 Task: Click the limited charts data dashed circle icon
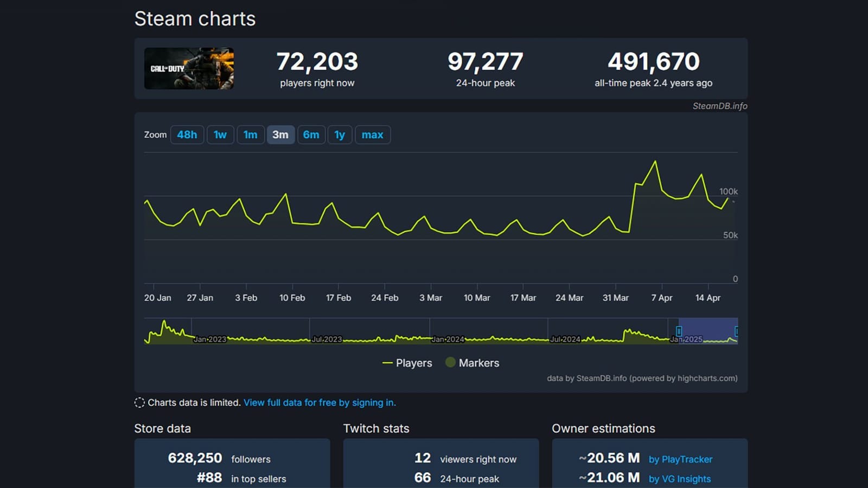point(139,402)
